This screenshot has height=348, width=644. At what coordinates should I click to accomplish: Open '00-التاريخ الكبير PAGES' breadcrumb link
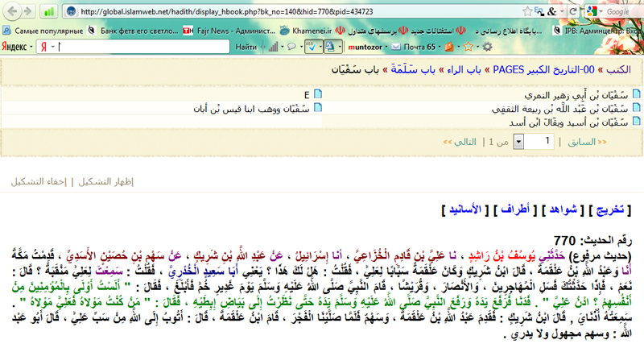(x=543, y=70)
